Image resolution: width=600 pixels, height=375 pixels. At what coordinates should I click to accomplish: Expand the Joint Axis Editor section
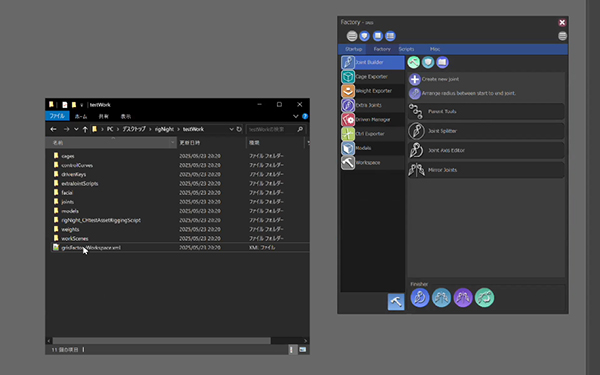(486, 150)
